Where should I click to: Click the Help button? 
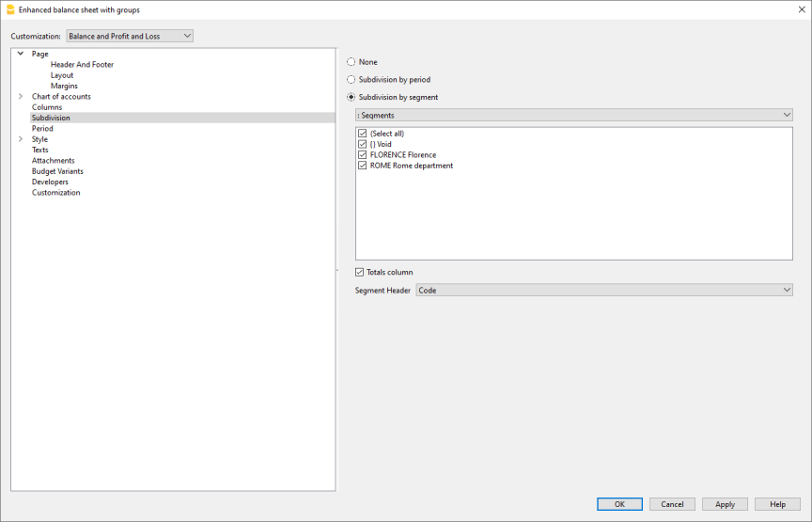coord(777,504)
